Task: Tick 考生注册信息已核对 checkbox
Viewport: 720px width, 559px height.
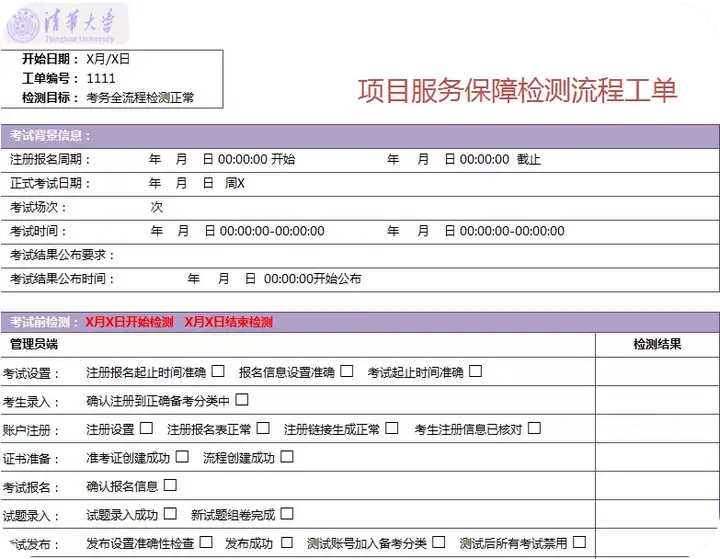Action: coord(534,428)
